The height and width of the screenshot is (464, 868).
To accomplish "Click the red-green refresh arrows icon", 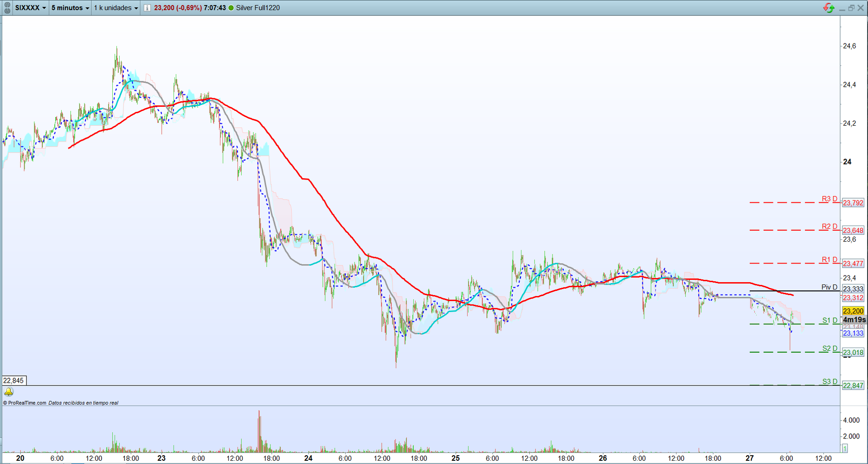I will point(829,8).
